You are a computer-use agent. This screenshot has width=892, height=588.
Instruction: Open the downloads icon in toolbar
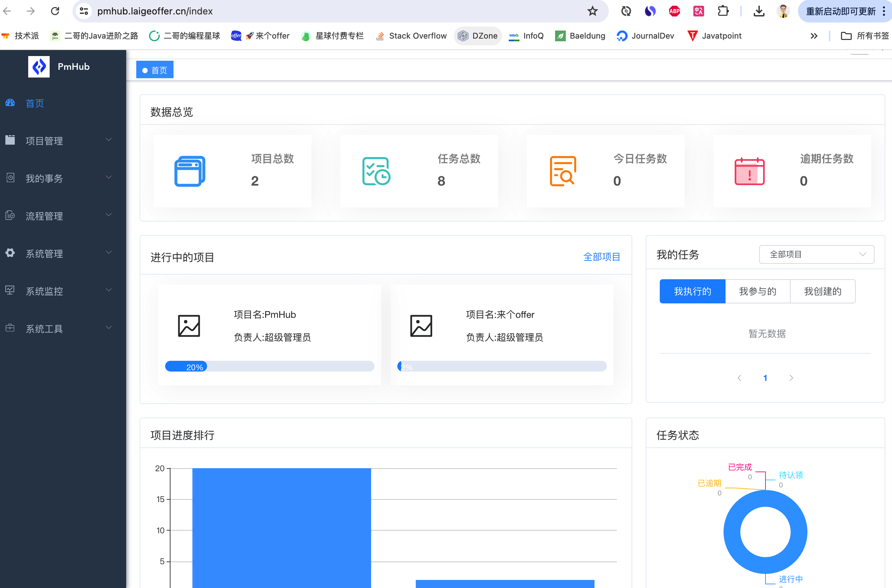(759, 11)
